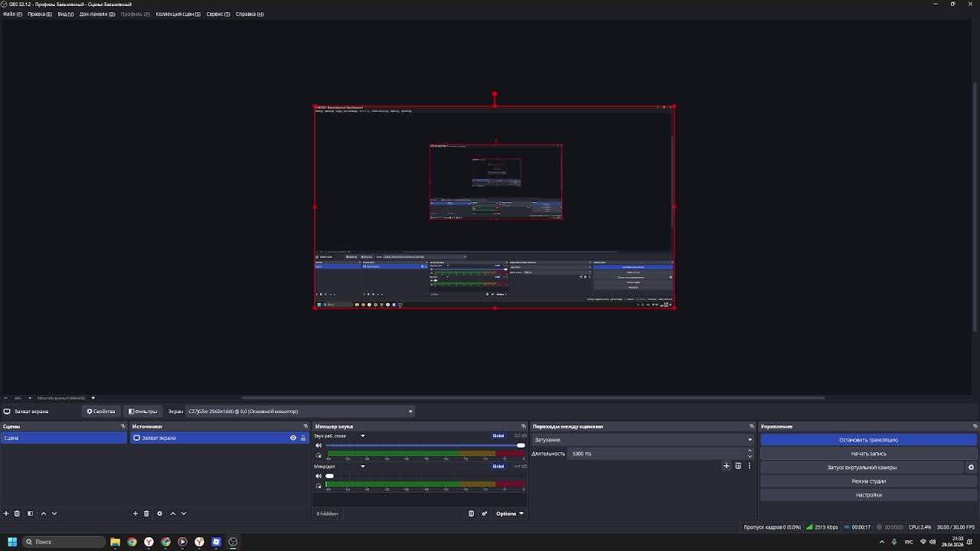Screen dimensions: 980x551
Task: Click Запуск виртуальной камеры button
Action: [x=862, y=468]
